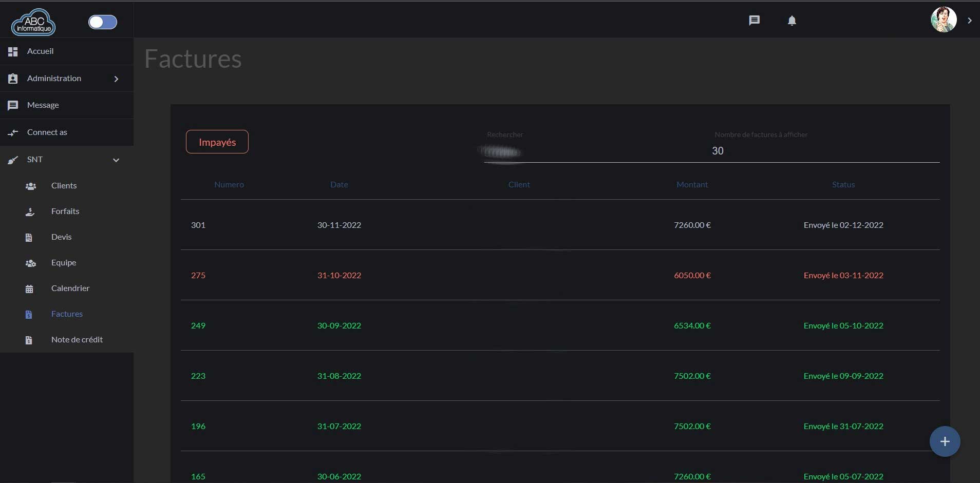Collapse the SNT section chevron
The height and width of the screenshot is (483, 980).
click(x=116, y=160)
